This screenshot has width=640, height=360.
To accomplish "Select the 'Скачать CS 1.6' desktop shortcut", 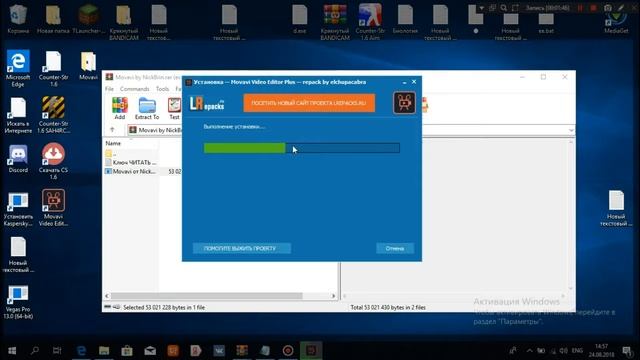I will (x=53, y=161).
